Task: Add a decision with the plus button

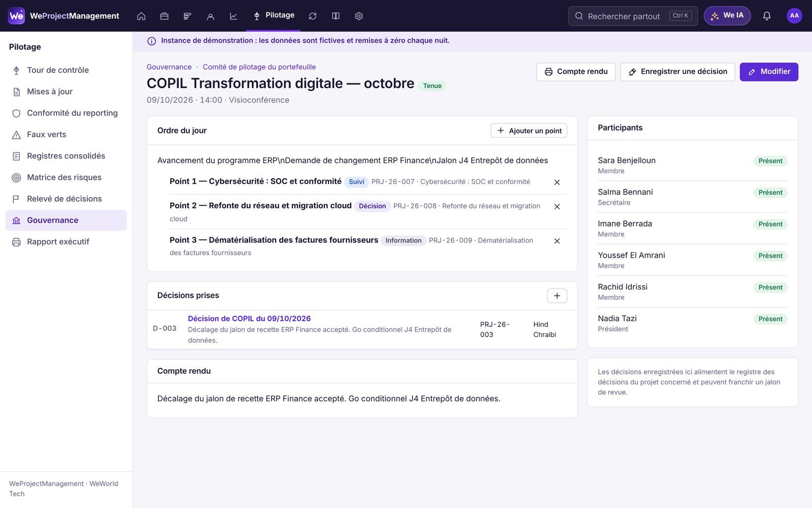Action: [557, 296]
